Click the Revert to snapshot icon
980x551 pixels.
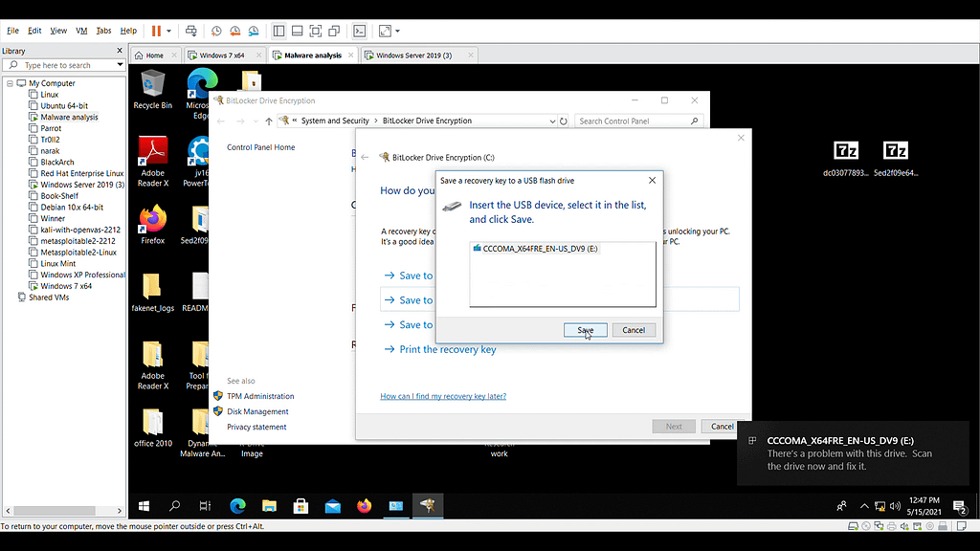coord(235,31)
